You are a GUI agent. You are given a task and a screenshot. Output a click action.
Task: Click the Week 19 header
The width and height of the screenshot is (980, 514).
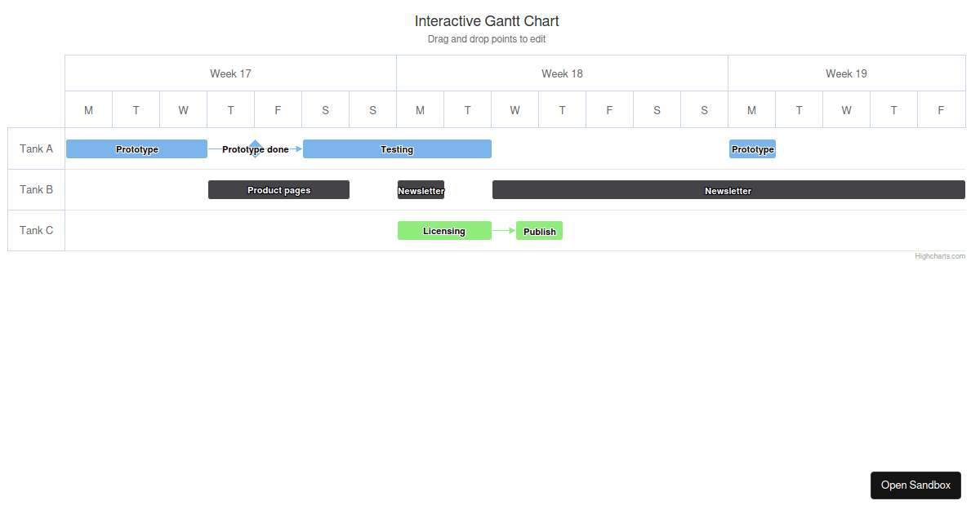[x=846, y=73]
